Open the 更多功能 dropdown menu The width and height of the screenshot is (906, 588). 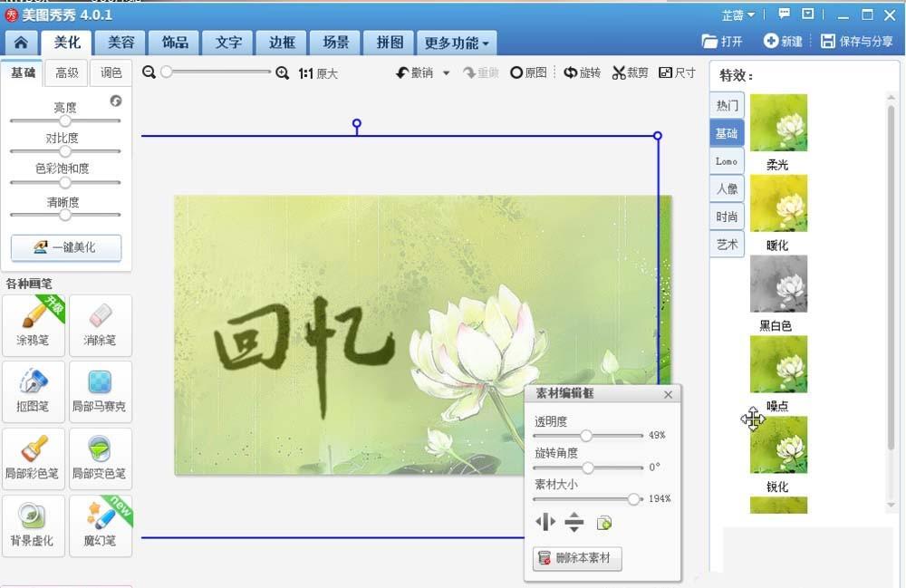(457, 43)
